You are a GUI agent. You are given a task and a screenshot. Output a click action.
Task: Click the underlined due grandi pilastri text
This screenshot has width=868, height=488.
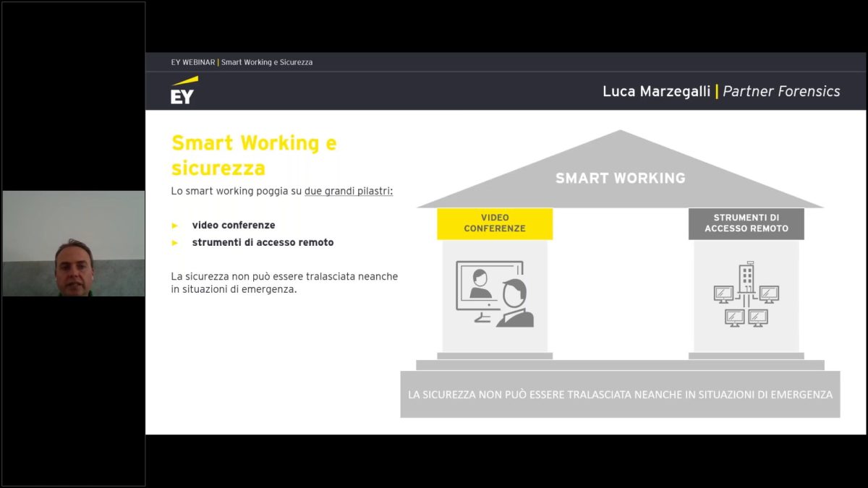point(349,192)
